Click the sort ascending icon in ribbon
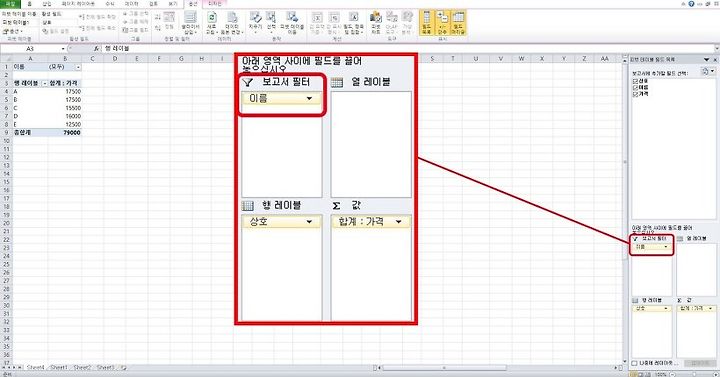This screenshot has height=377, width=720. [158, 17]
